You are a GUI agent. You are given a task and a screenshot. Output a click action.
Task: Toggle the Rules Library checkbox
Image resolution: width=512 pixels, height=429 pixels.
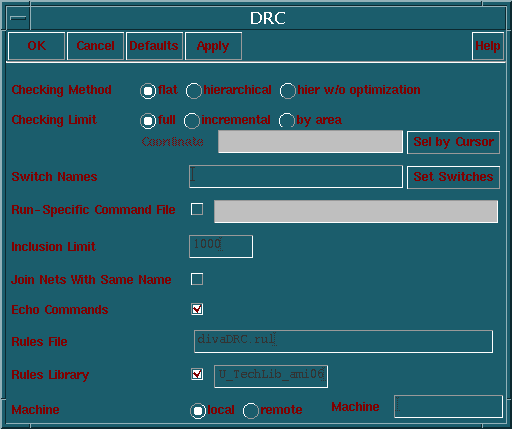197,374
